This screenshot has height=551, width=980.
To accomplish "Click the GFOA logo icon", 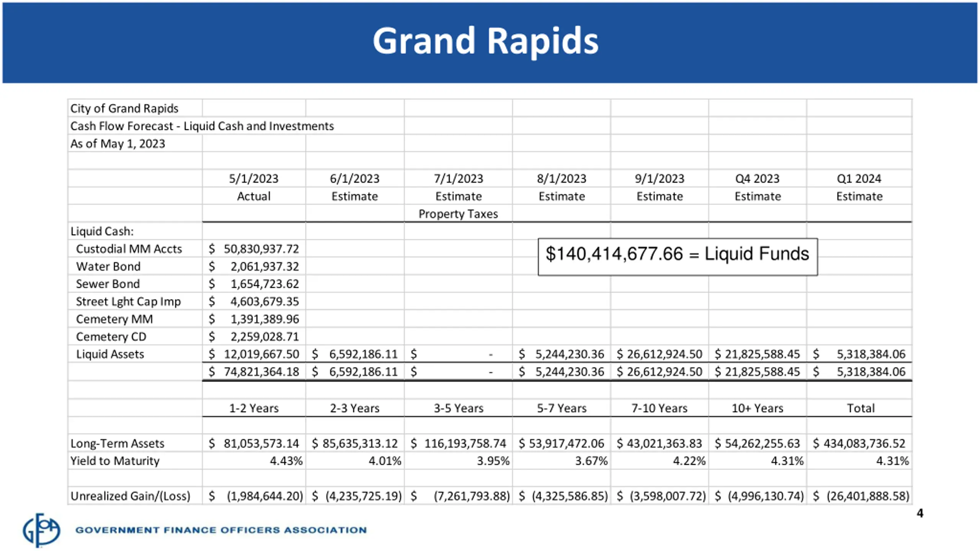I will [x=41, y=530].
